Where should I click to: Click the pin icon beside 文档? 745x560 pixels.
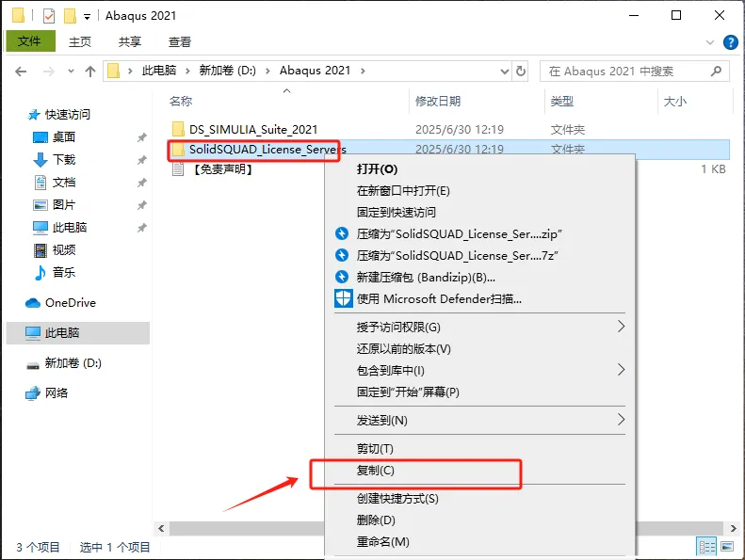141,183
